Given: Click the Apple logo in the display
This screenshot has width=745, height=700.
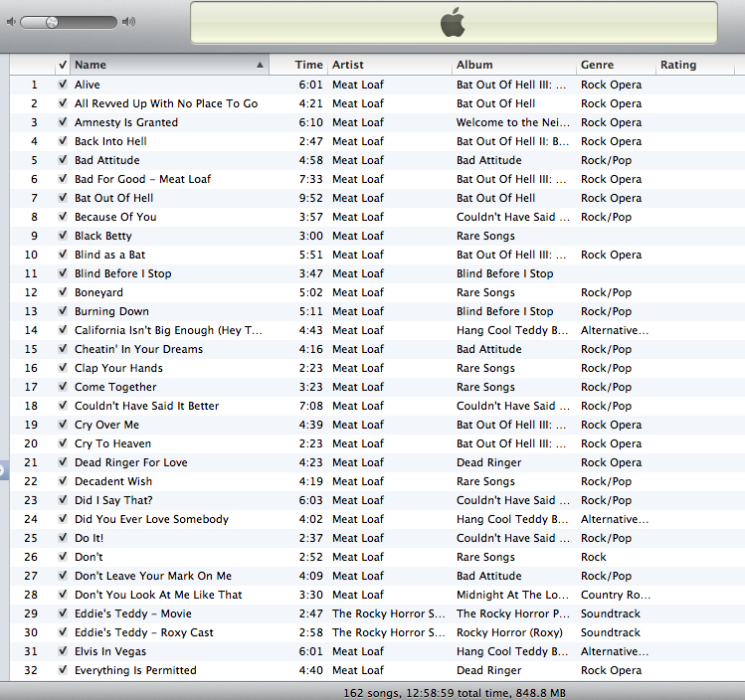Looking at the screenshot, I should pos(453,22).
